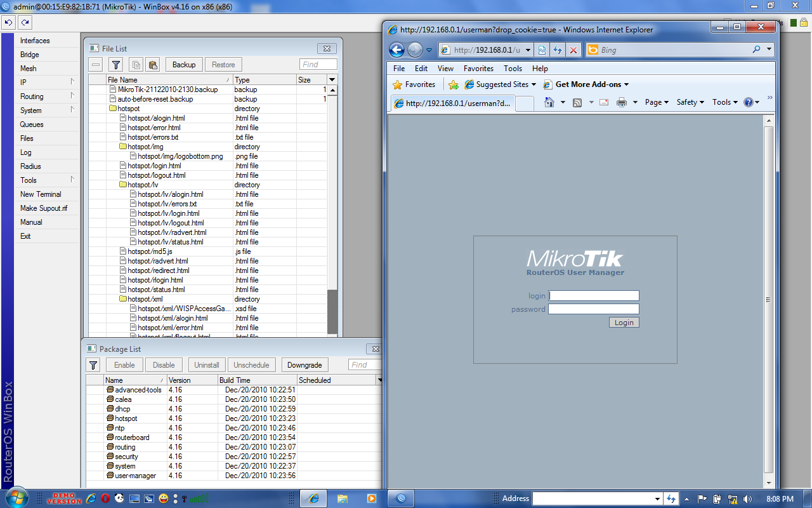Open a new blank IE tab
This screenshot has width=812, height=508.
(524, 104)
